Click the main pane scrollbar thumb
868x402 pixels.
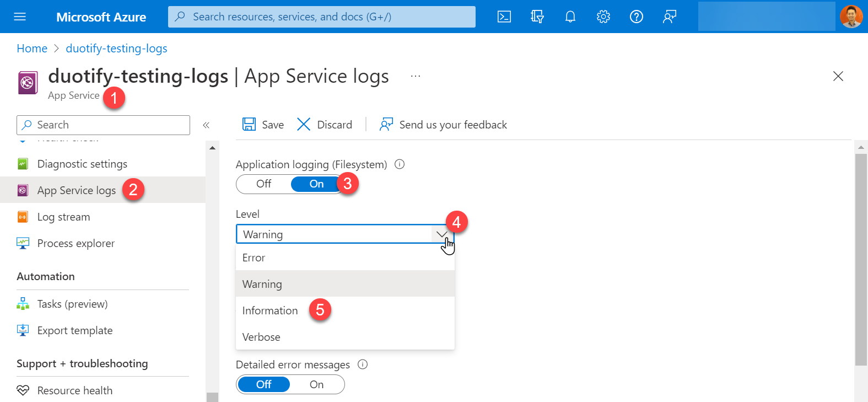[861, 259]
